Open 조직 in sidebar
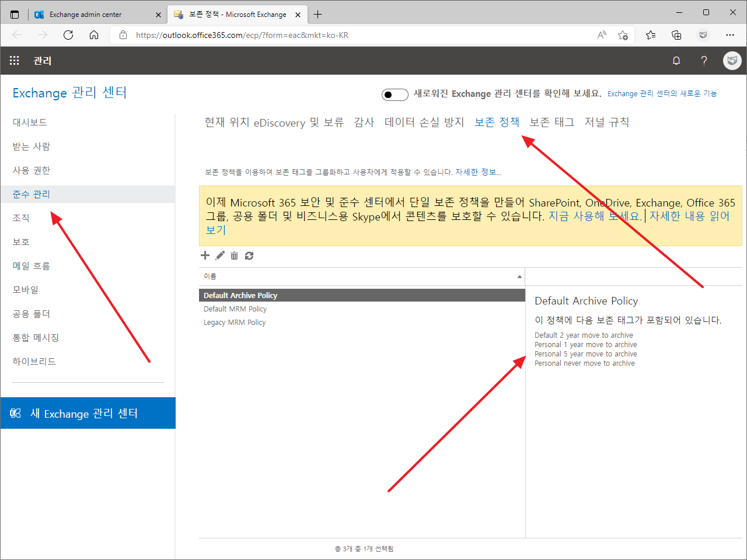The height and width of the screenshot is (560, 747). tap(21, 218)
